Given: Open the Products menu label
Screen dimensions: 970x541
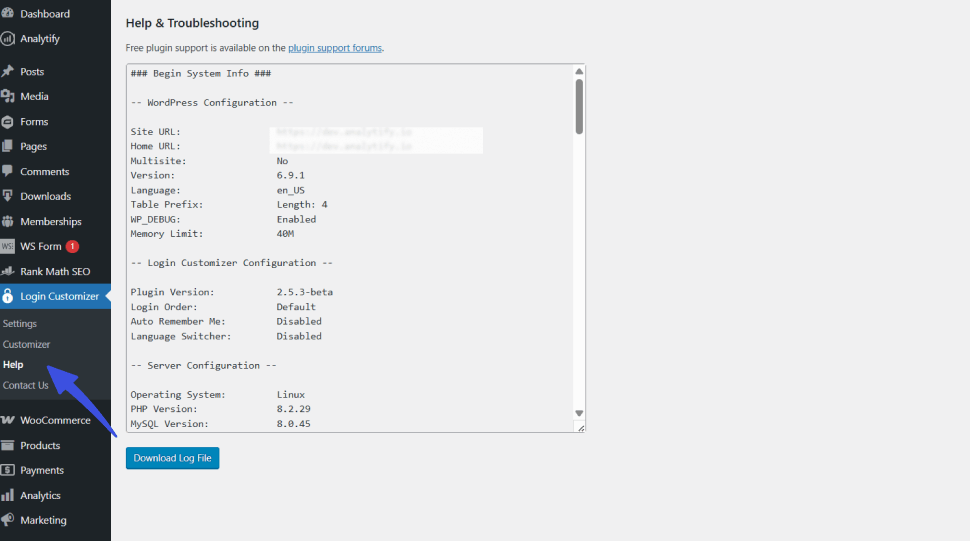Looking at the screenshot, I should (40, 445).
